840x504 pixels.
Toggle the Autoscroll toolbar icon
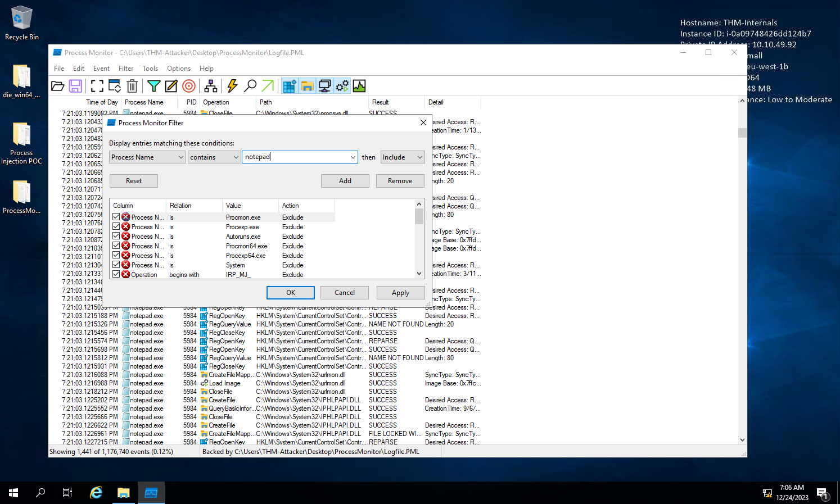(115, 86)
